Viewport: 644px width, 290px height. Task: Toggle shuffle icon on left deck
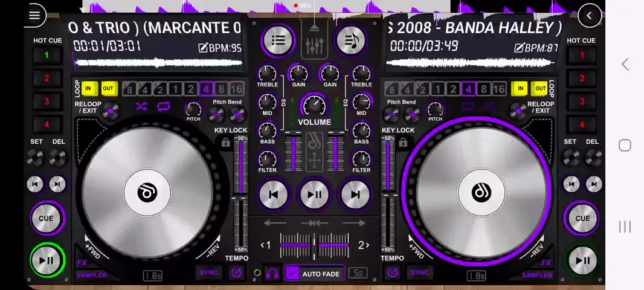coord(141,107)
